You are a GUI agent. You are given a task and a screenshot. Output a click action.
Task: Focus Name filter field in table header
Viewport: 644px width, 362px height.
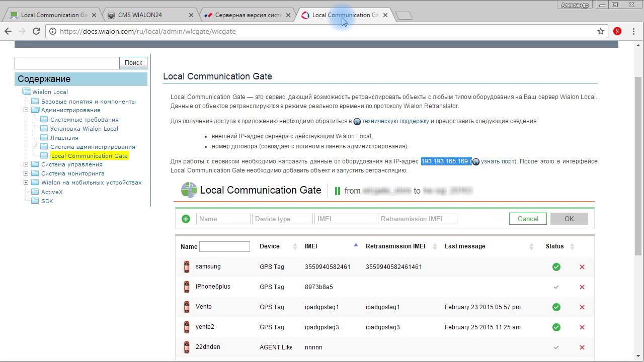coord(224,246)
